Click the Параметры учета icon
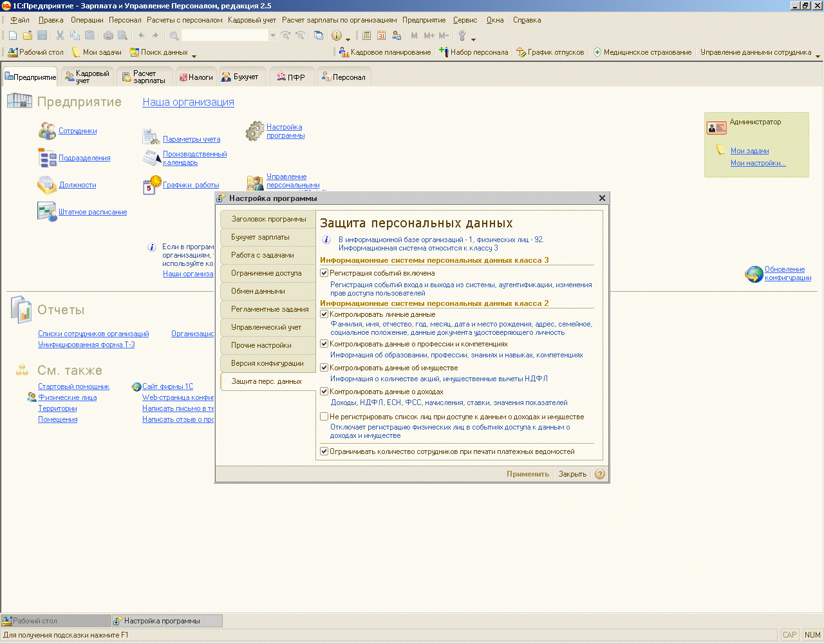 [x=151, y=137]
